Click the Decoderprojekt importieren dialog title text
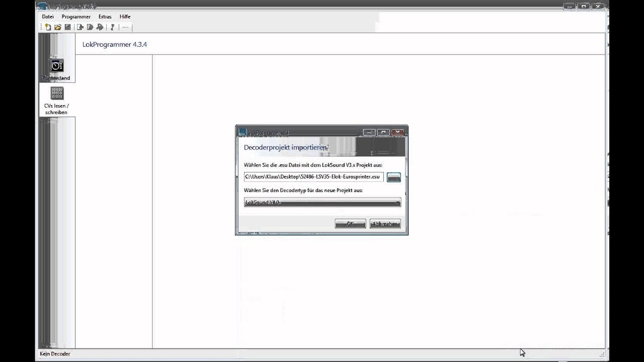644x362 pixels. click(286, 147)
